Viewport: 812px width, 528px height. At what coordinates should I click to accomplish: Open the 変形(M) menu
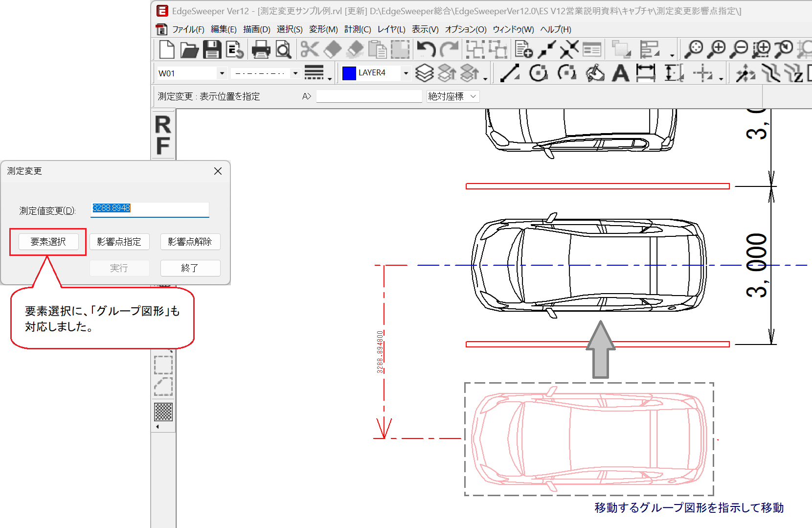323,29
